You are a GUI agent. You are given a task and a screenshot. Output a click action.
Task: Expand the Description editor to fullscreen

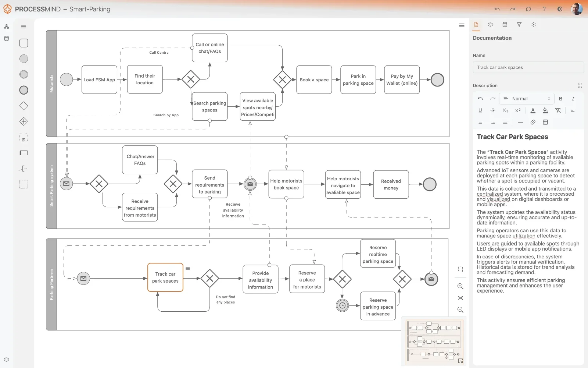tap(580, 85)
